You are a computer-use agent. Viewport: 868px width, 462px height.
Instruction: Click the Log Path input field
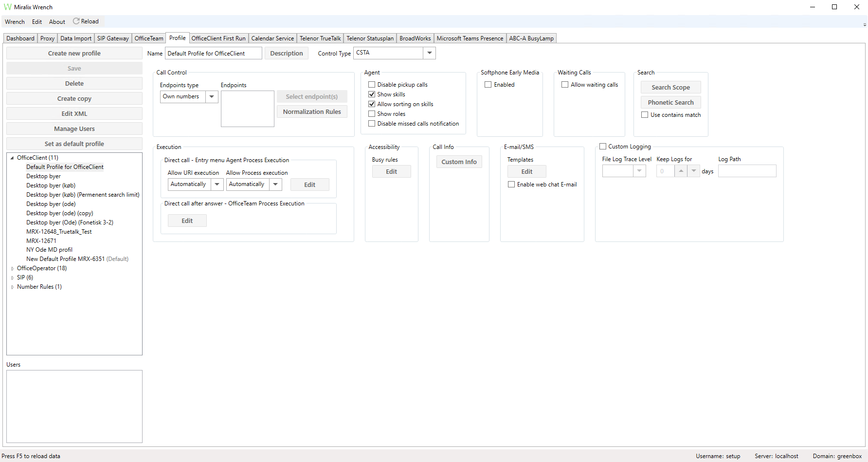pos(747,171)
